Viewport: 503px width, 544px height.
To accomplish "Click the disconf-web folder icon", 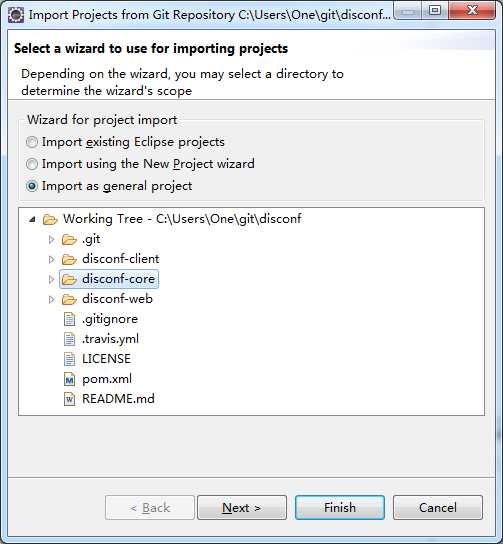I will tap(69, 299).
